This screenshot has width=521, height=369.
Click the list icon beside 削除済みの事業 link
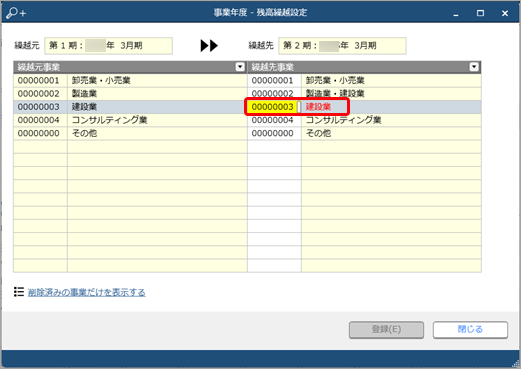pos(19,292)
